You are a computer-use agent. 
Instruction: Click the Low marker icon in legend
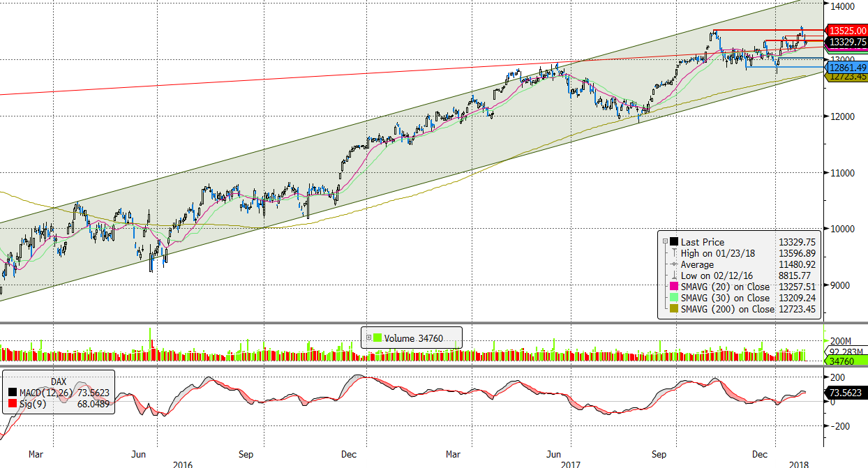[x=674, y=275]
